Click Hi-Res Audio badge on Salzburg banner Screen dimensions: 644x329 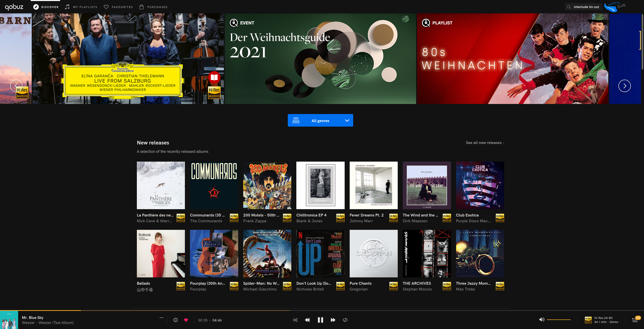pyautogui.click(x=214, y=93)
